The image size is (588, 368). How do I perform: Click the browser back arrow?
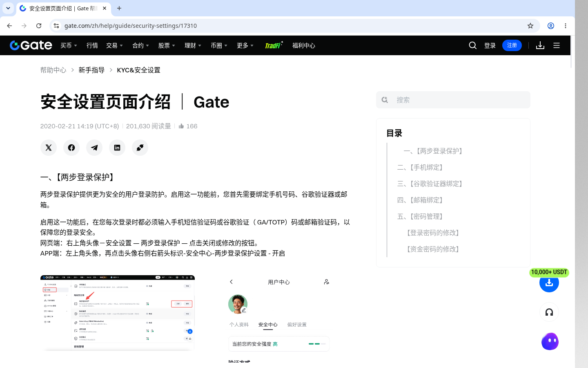(x=9, y=26)
